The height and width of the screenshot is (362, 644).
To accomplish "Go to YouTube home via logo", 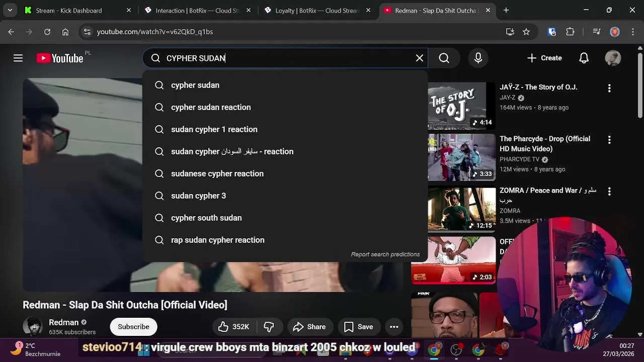I will (x=60, y=58).
